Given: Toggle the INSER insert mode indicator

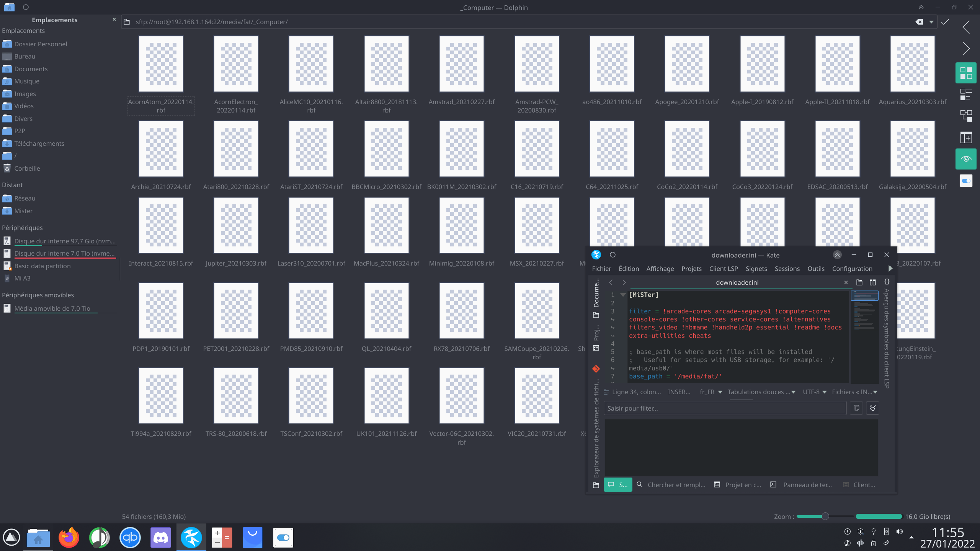Looking at the screenshot, I should tap(679, 392).
